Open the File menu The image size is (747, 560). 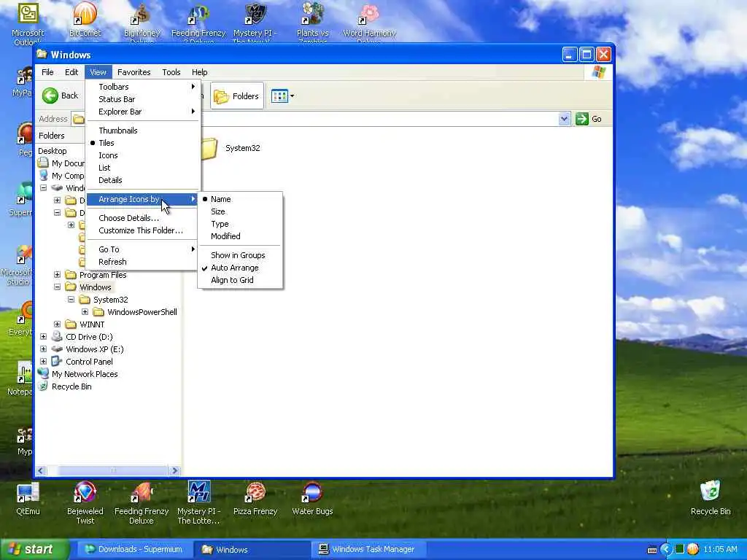[x=47, y=72]
